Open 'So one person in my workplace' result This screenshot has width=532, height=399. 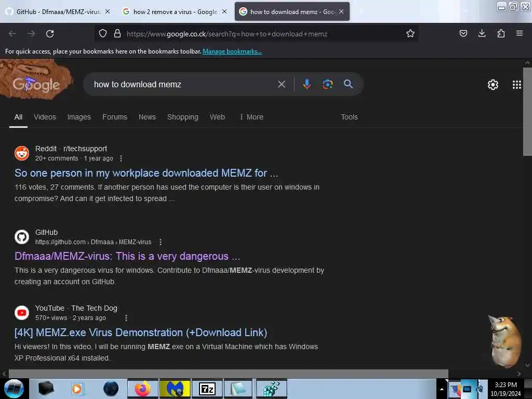pyautogui.click(x=146, y=173)
